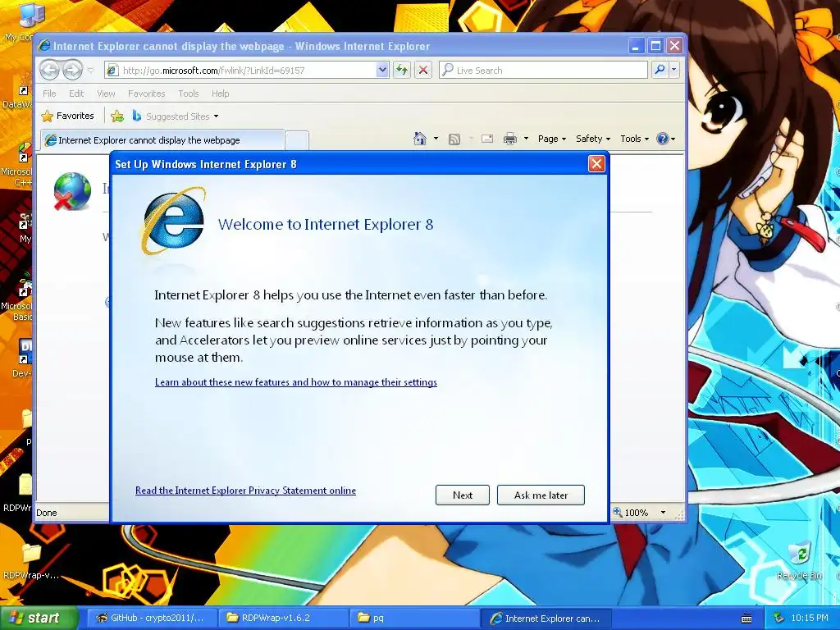Close the Set Up Windows Internet Explorer 8 dialog
Image resolution: width=840 pixels, height=630 pixels.
596,164
